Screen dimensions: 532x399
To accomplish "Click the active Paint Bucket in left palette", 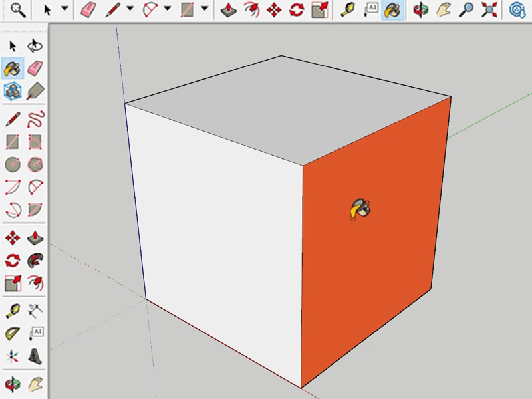I will pos(13,68).
